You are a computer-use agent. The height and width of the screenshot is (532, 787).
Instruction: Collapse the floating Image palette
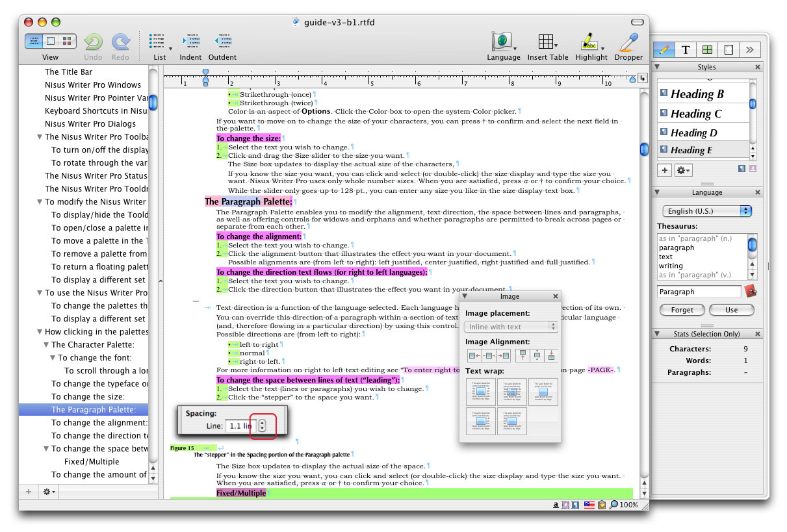coord(464,296)
